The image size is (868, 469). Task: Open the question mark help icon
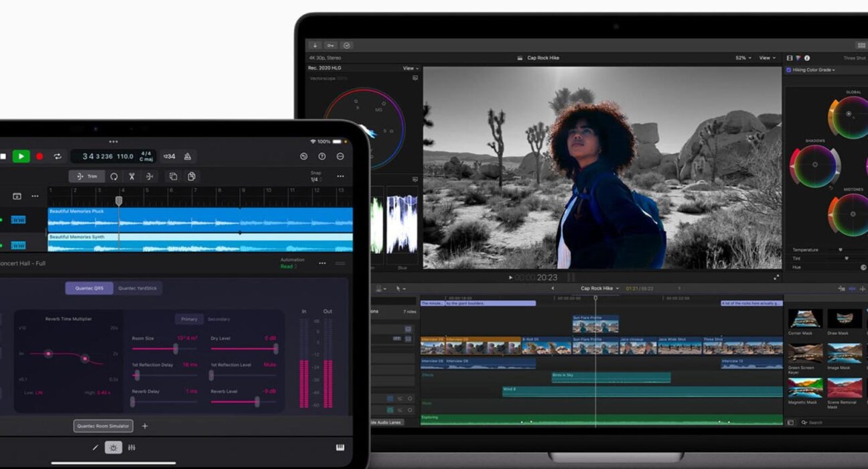point(322,156)
